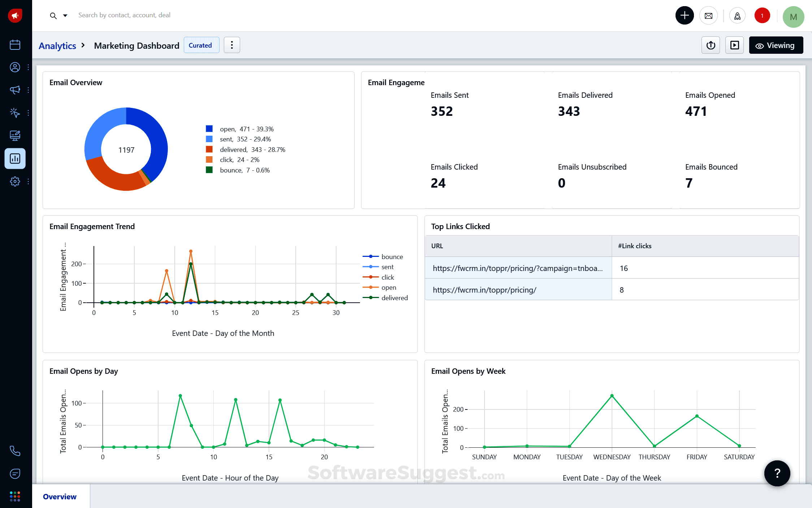Expand the search filter dropdown arrow
This screenshot has height=508, width=812.
[x=65, y=16]
